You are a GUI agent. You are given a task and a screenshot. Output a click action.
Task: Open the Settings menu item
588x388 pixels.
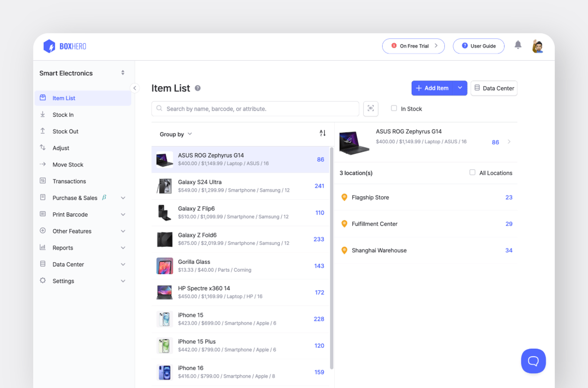click(63, 281)
